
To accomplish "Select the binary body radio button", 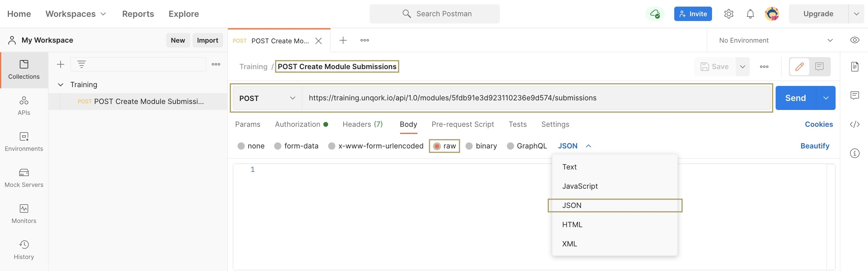I will [469, 146].
